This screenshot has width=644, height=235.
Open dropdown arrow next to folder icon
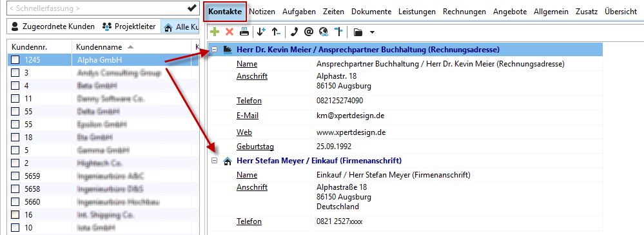click(x=372, y=32)
